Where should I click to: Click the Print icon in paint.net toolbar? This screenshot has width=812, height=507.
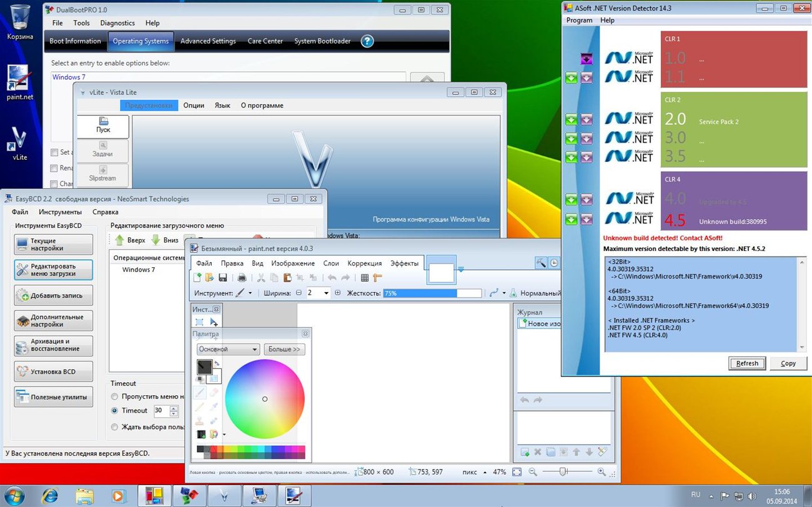[242, 278]
